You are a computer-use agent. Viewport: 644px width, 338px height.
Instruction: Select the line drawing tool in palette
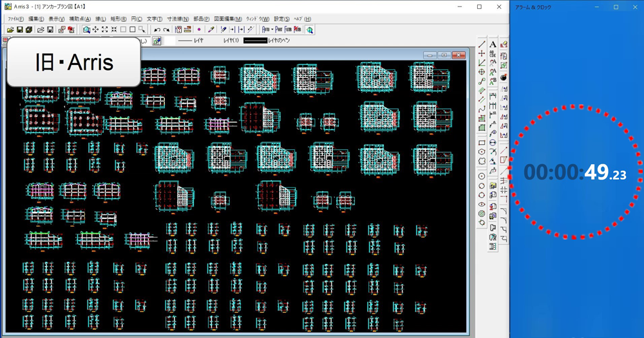coord(482,44)
